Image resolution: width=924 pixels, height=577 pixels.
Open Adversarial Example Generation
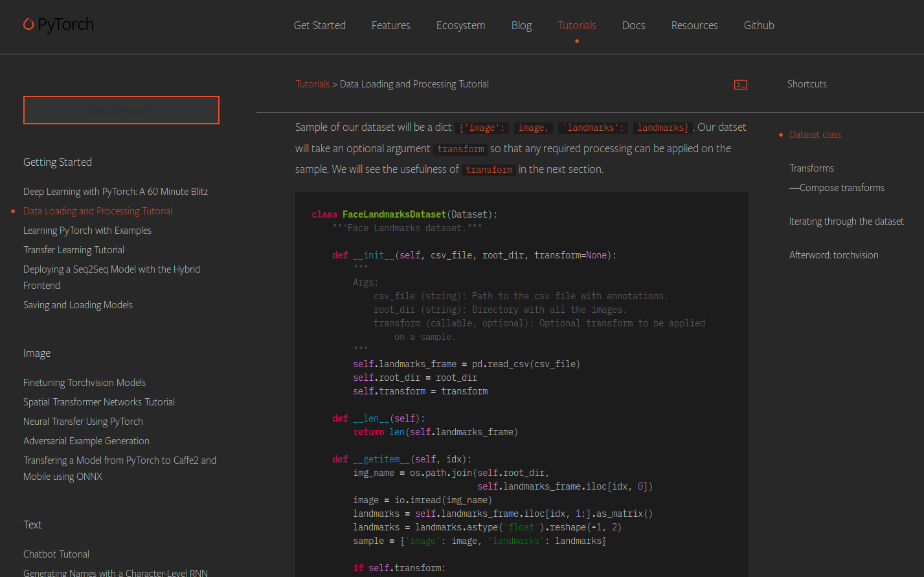tap(86, 441)
